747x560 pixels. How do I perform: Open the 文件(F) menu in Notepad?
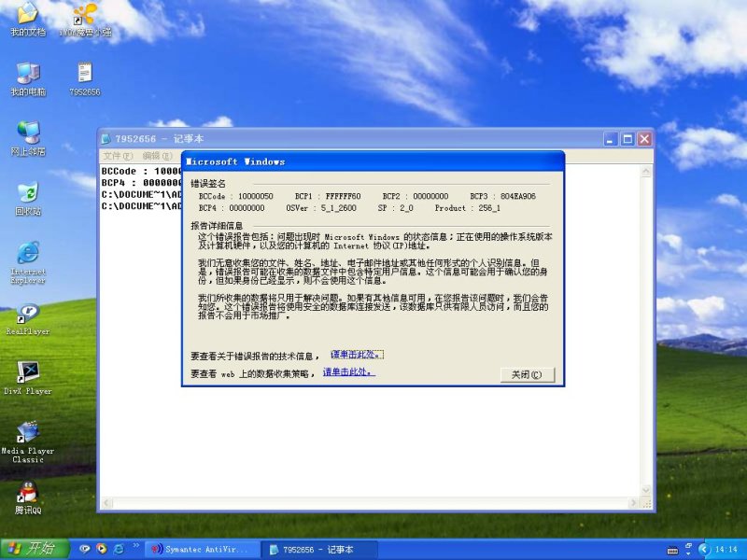pyautogui.click(x=118, y=156)
